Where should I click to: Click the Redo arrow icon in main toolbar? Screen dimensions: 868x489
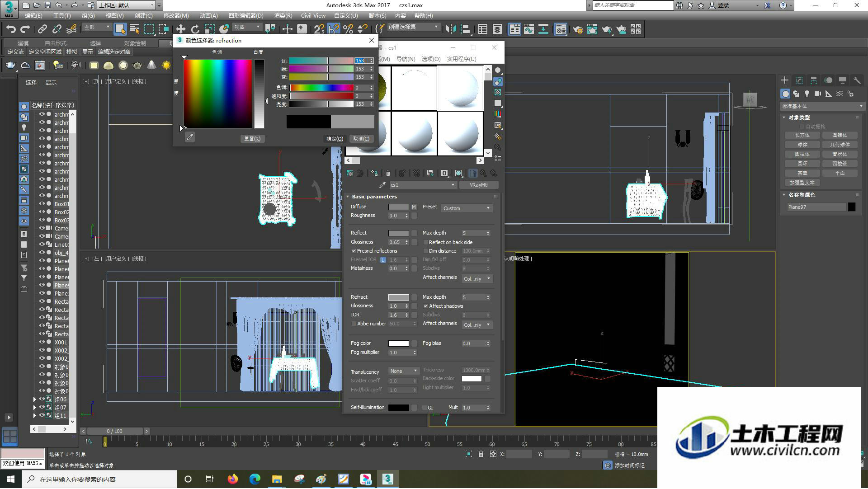click(26, 29)
